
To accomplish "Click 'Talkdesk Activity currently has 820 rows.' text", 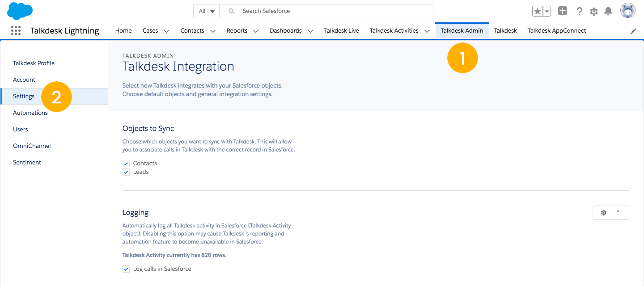I will (x=174, y=256).
